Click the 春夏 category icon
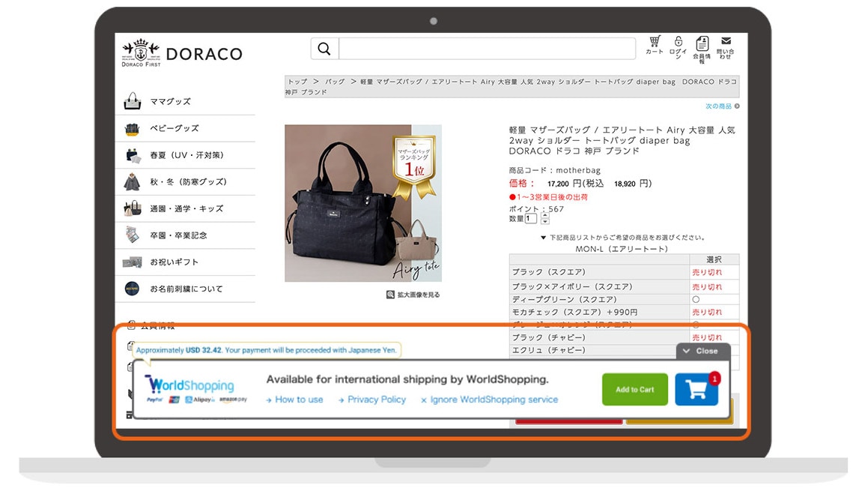868x491 pixels. click(x=133, y=155)
